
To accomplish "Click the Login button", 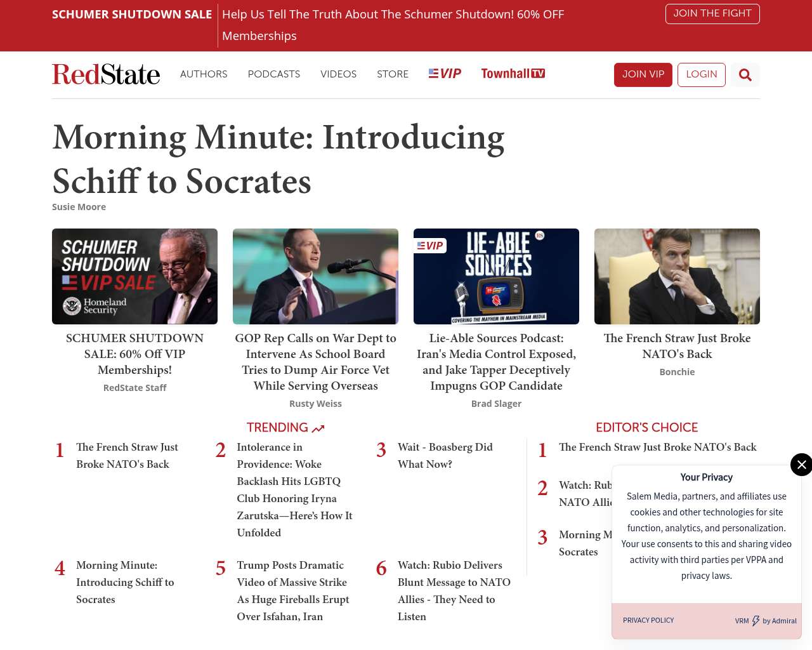I will (702, 75).
